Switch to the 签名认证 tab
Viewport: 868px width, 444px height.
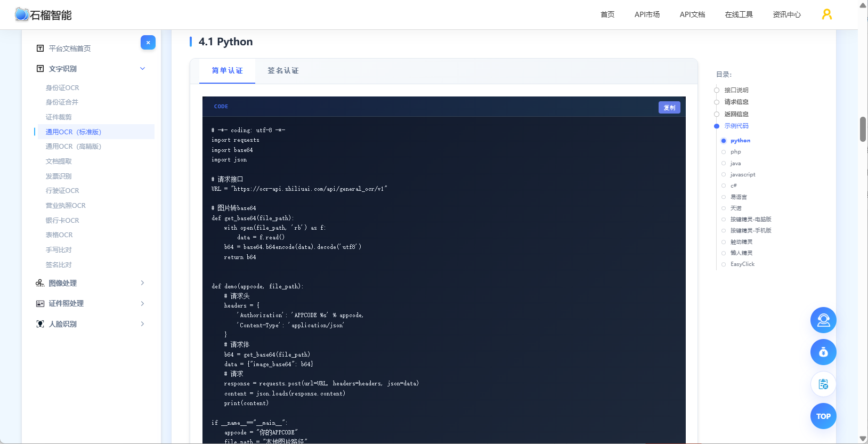point(283,71)
